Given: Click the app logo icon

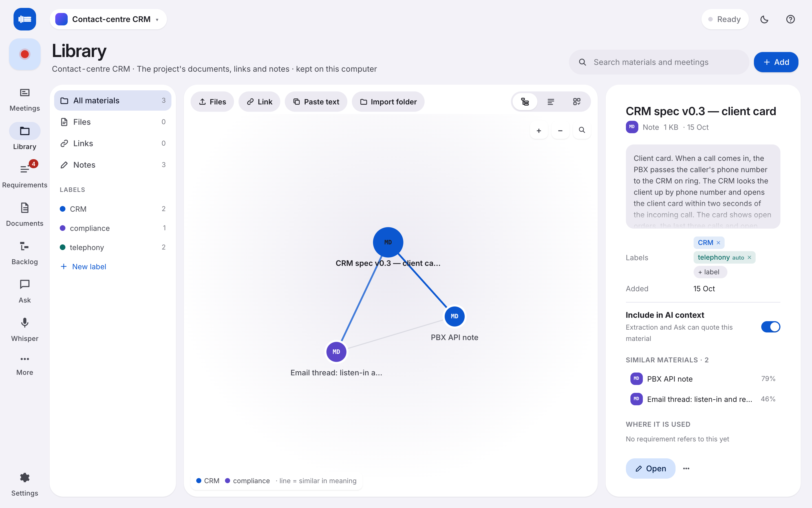Looking at the screenshot, I should (x=25, y=19).
